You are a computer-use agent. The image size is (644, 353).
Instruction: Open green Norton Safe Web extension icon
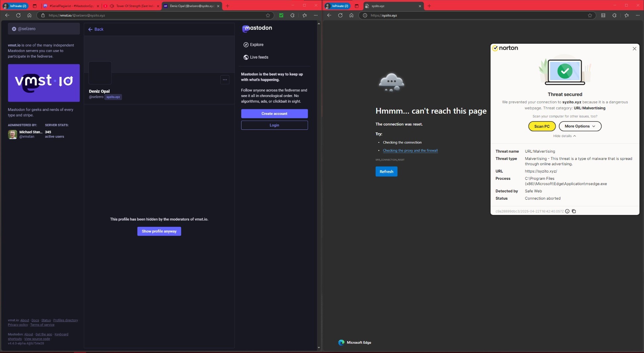click(281, 15)
